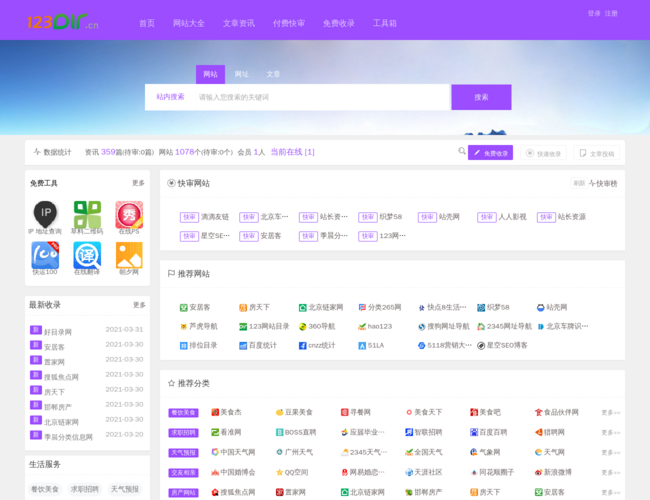Switch to the 网址 search tab
650x500 pixels.
pos(242,74)
